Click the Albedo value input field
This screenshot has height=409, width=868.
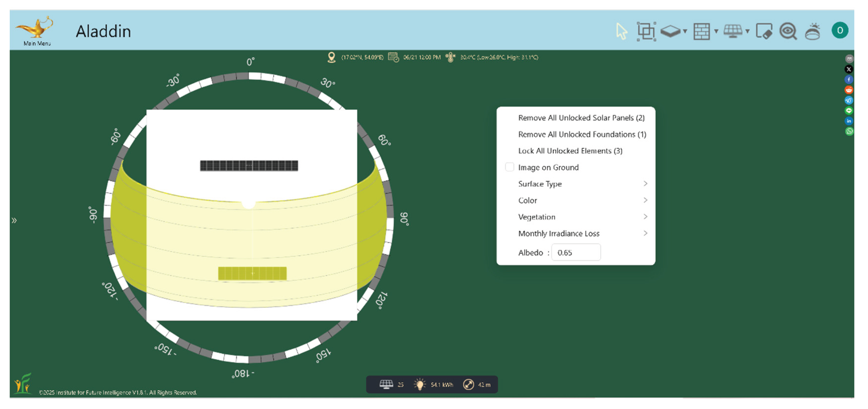coord(575,252)
